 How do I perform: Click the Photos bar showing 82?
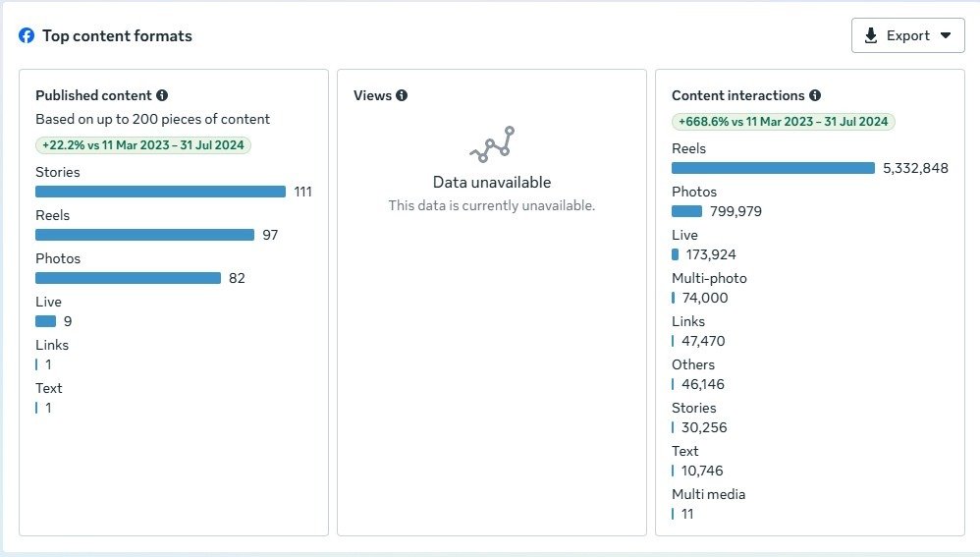(128, 278)
